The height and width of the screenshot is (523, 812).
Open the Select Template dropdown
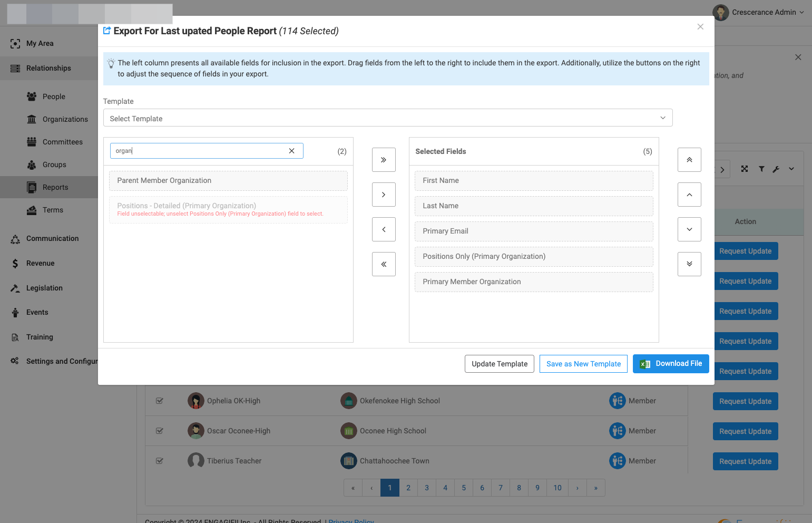388,118
